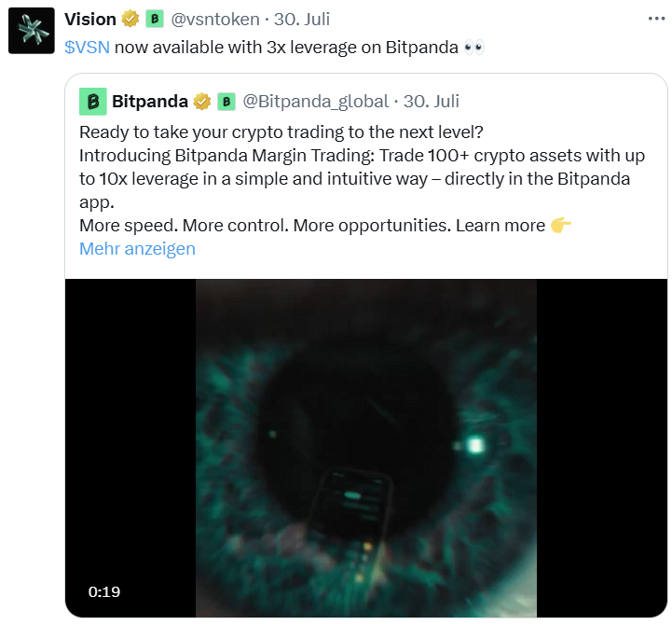The width and height of the screenshot is (672, 624).
Task: Open the @vsntoken handle
Action: click(x=215, y=20)
